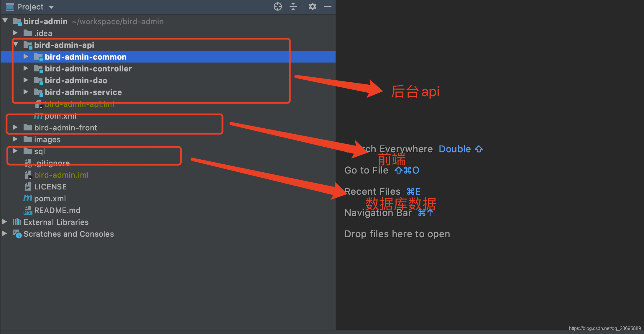Select root pom.xml file name
This screenshot has width=644, height=334.
coord(50,199)
